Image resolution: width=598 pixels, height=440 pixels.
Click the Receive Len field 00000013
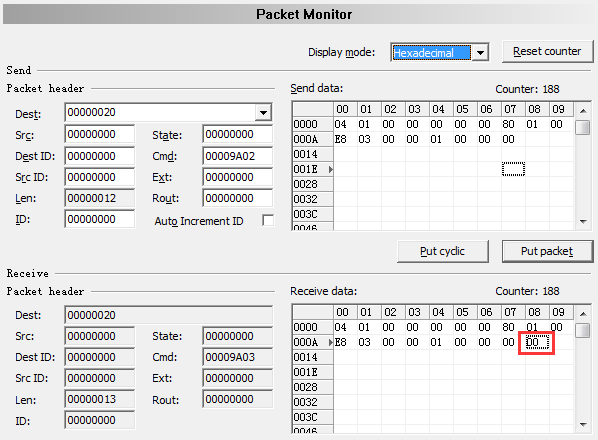tap(100, 399)
